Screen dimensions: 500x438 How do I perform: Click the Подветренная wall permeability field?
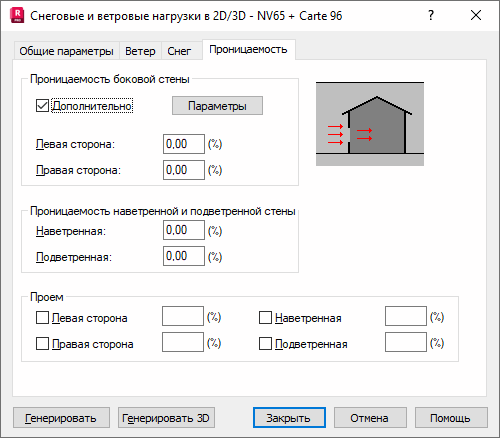(x=184, y=256)
